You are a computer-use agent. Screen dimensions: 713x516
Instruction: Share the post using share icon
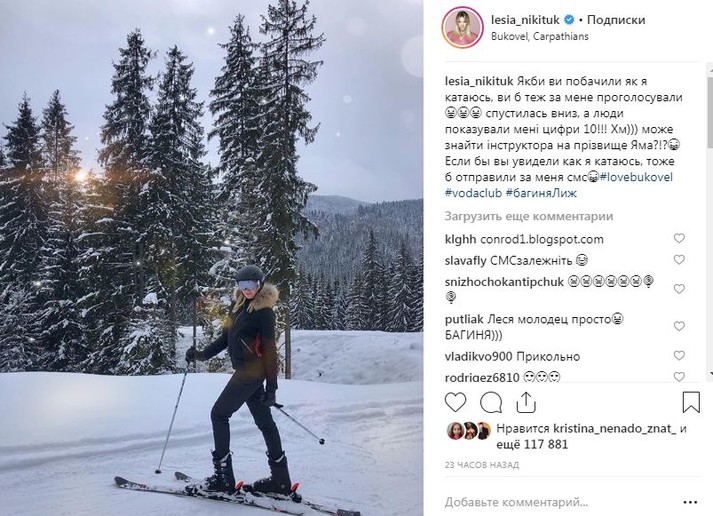525,402
